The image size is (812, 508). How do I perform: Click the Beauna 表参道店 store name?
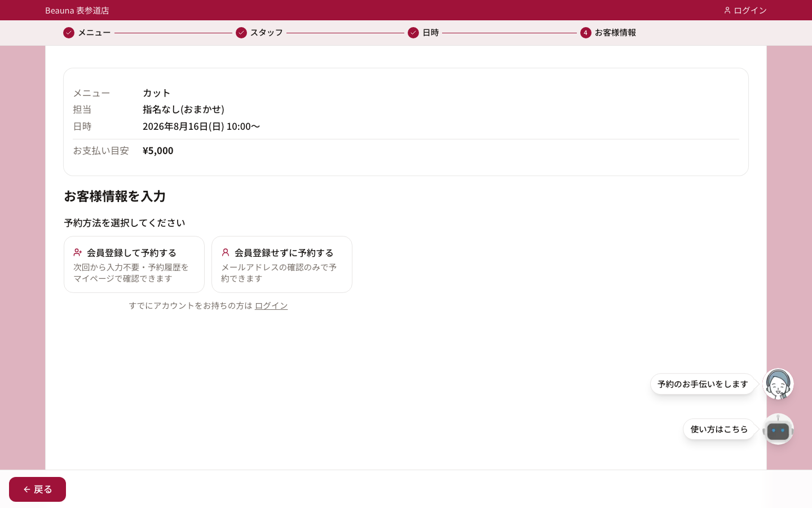[77, 10]
